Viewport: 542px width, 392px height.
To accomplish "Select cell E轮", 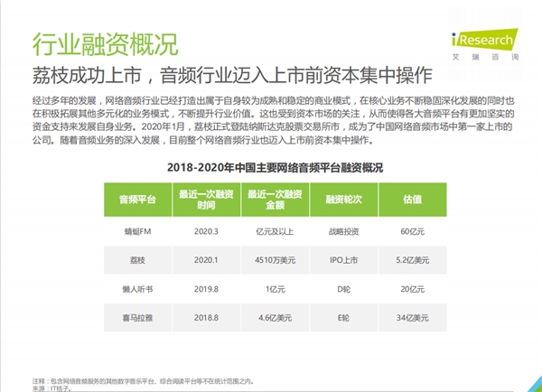I will [x=343, y=318].
